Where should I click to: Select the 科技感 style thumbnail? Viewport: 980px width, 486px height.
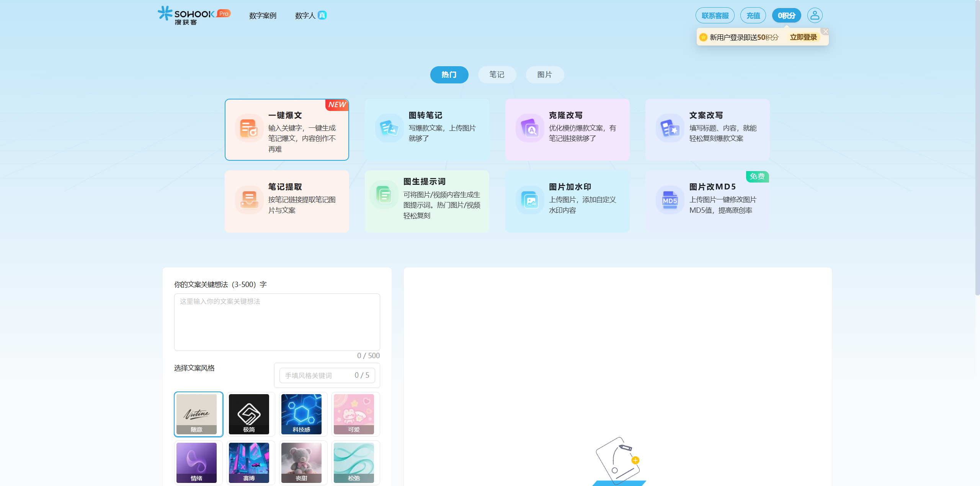coord(302,414)
